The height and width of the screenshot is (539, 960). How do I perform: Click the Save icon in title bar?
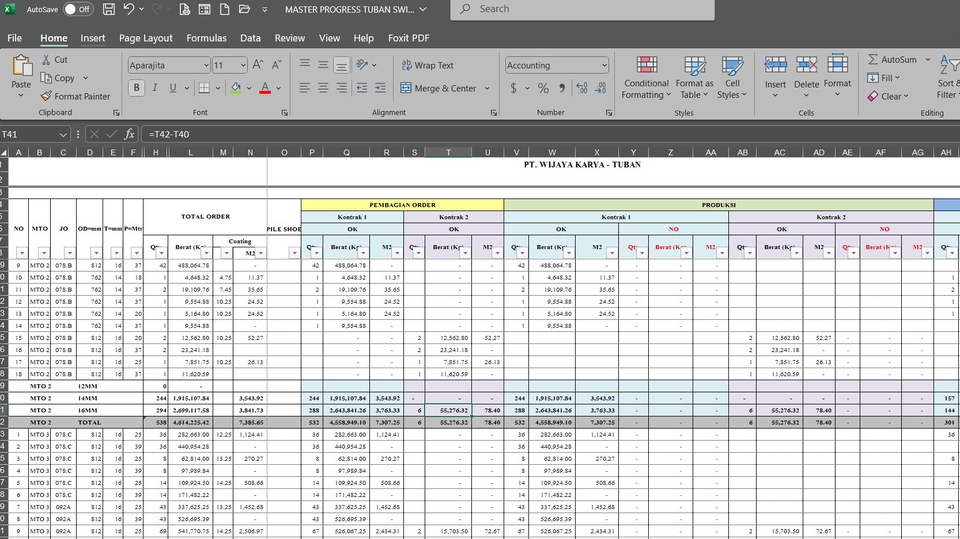(108, 9)
